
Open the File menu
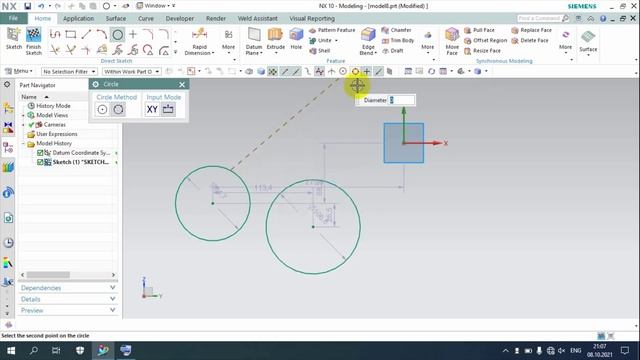click(x=13, y=18)
